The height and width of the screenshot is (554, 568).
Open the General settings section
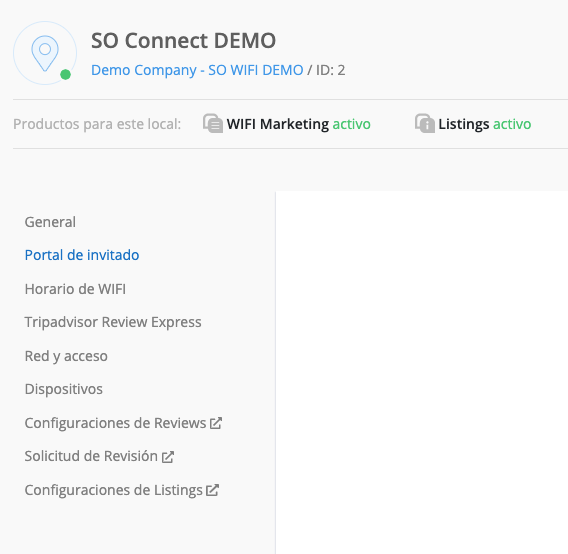50,222
